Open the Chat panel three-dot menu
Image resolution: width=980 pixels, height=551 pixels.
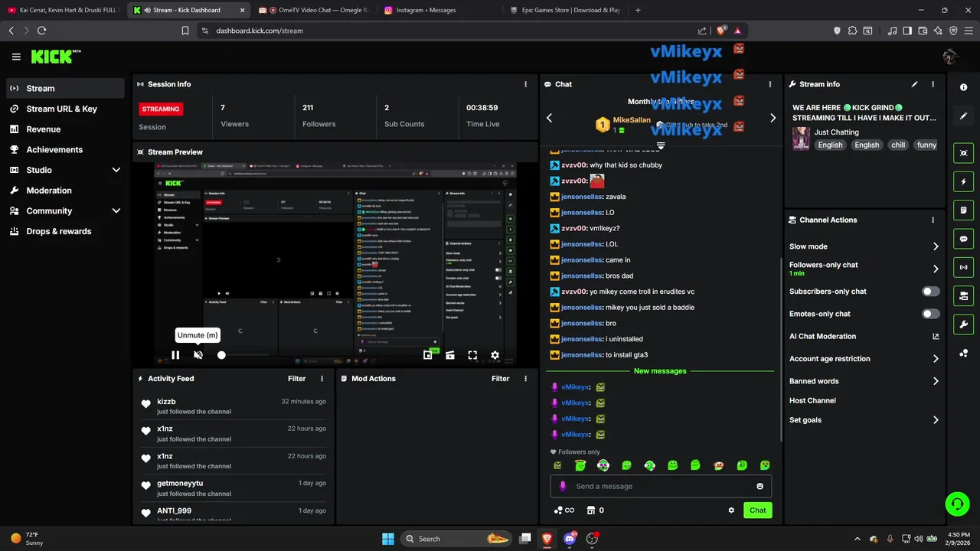(770, 84)
